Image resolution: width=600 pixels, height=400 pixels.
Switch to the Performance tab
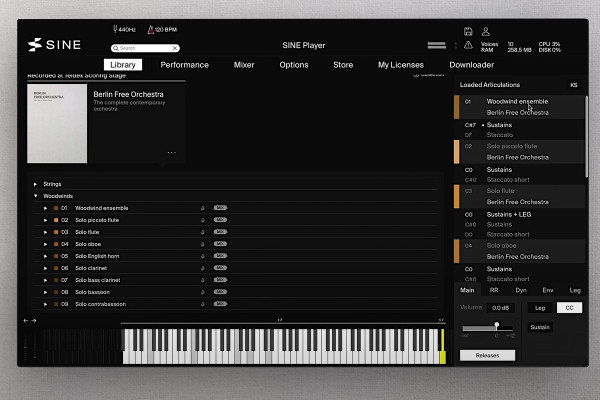(184, 65)
